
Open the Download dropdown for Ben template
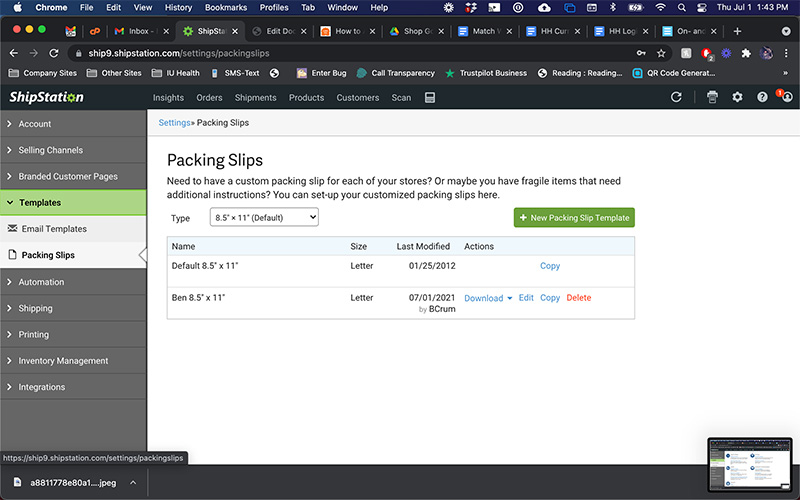(488, 298)
